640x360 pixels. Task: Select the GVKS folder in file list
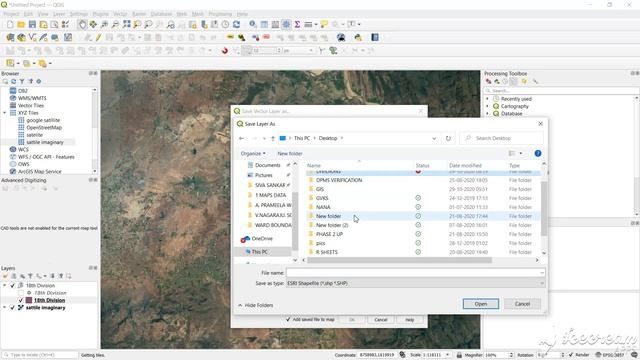[x=322, y=198]
